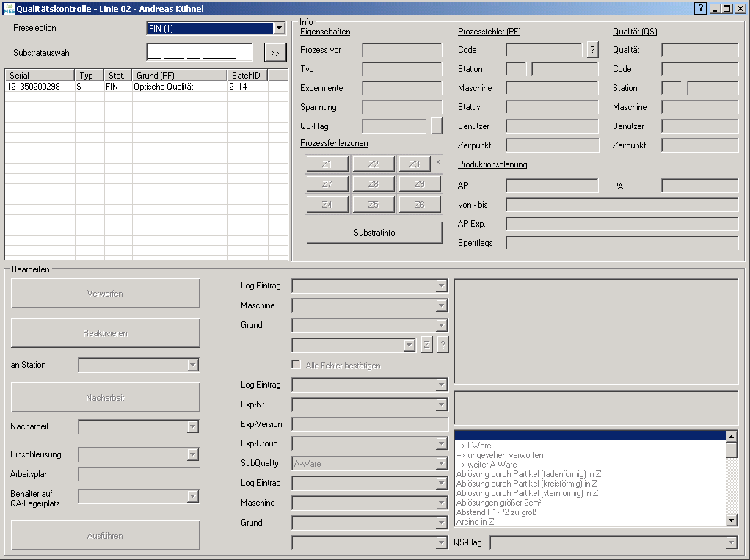
Task: Click the application icon in title bar
Action: [8, 8]
